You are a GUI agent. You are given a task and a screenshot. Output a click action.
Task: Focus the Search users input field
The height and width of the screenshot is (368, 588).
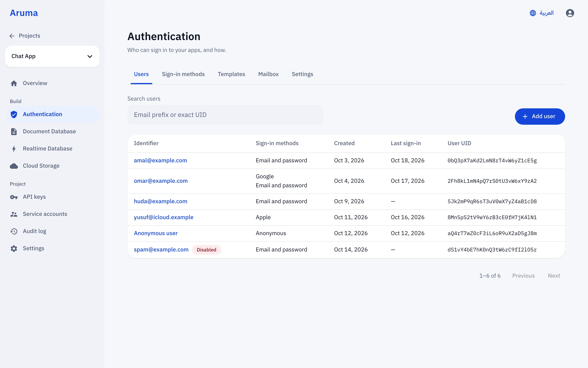[225, 115]
